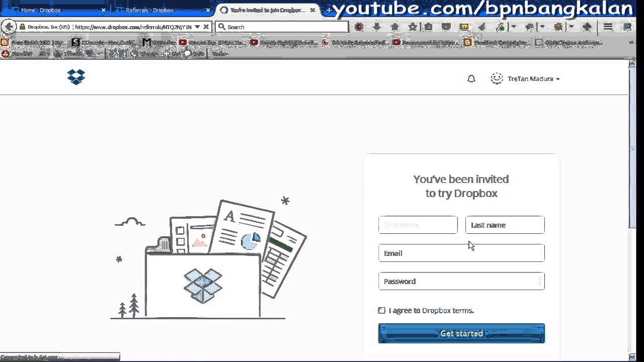644x362 pixels.
Task: Show bookmarks list icon in toolbar
Action: click(428, 27)
